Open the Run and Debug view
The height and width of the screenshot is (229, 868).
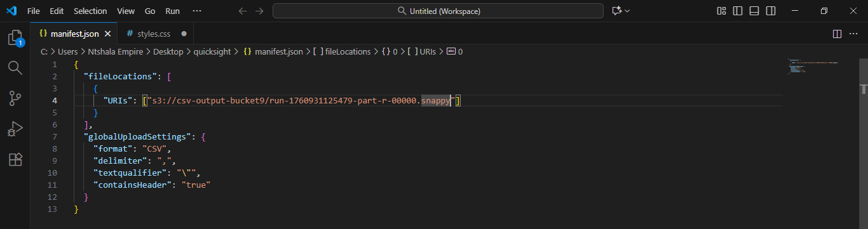pos(15,129)
